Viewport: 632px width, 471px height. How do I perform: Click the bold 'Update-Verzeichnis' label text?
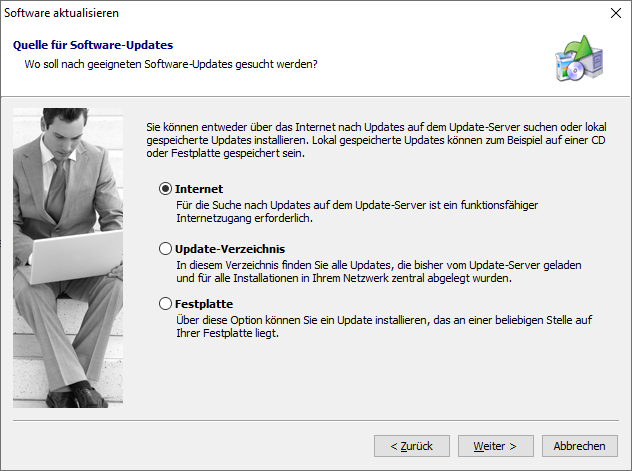point(230,247)
